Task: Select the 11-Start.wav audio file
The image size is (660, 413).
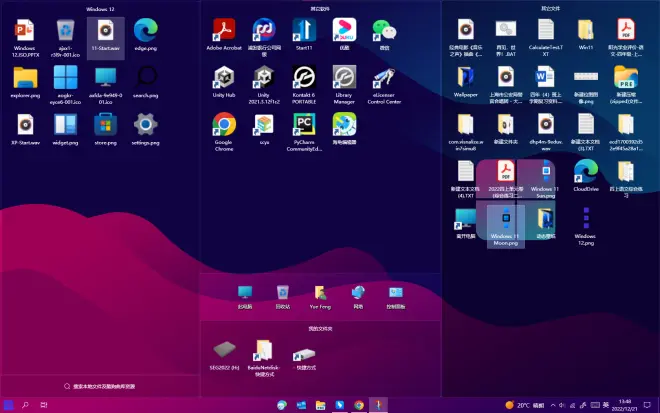Action: [106, 36]
